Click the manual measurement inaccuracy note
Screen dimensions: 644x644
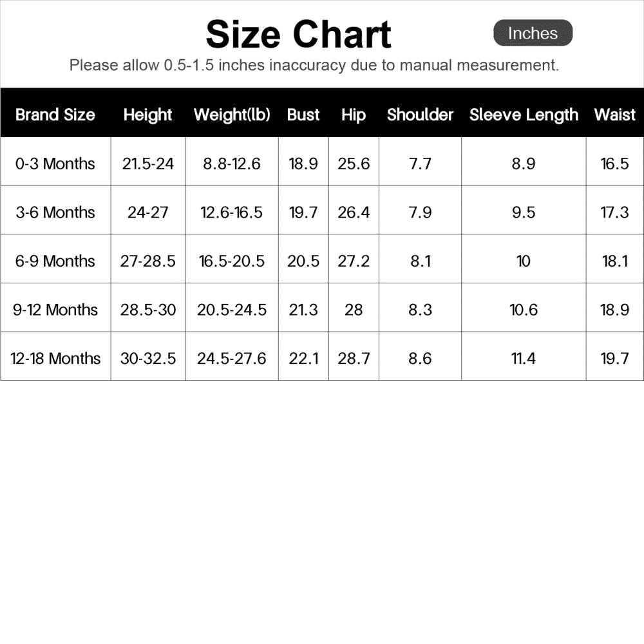coord(314,65)
